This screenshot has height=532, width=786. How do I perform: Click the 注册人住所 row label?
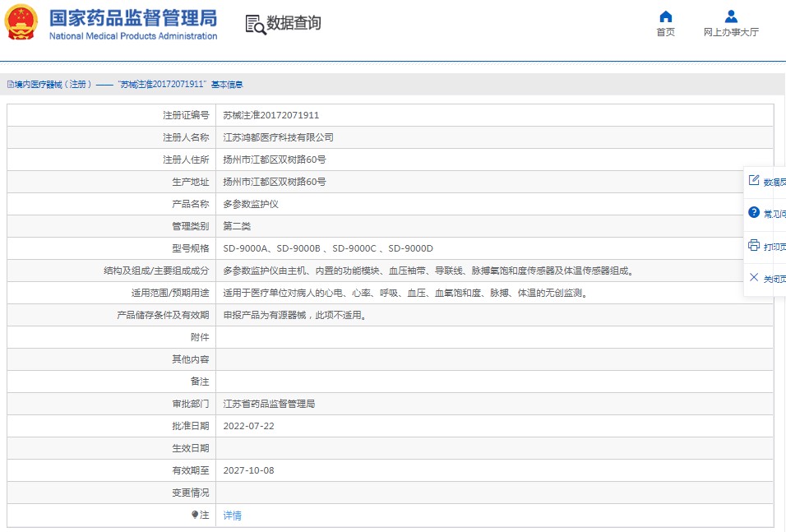pos(186,160)
